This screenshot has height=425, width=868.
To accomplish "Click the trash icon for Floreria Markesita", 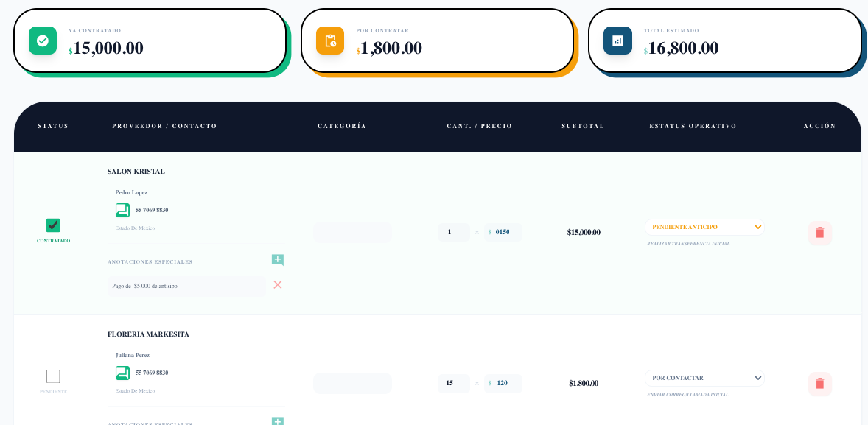I will [820, 384].
